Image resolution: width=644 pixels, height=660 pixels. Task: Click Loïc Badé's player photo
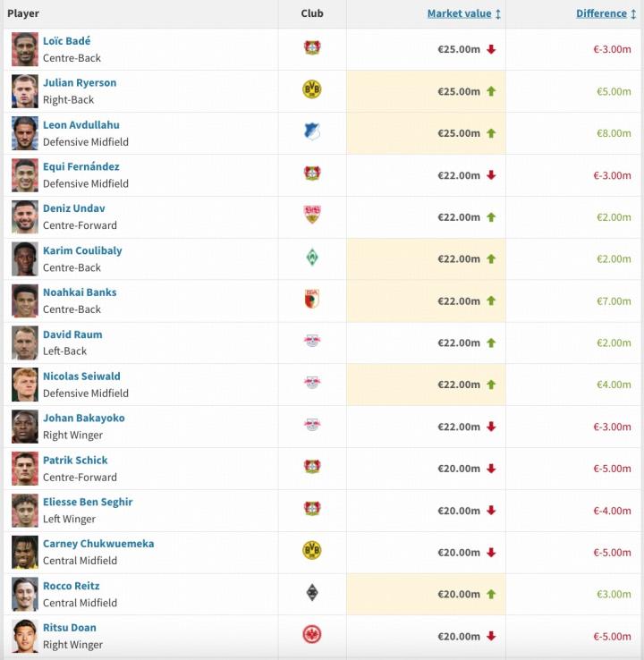25,49
